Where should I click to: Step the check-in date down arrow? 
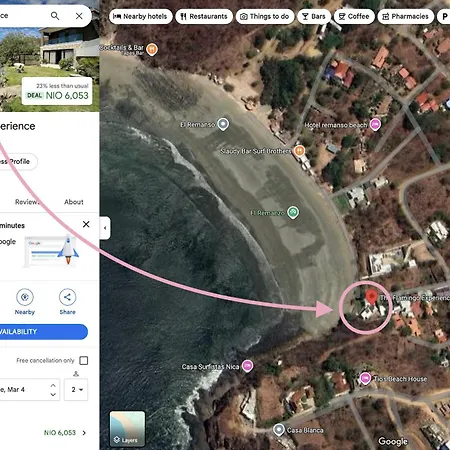pos(53,394)
